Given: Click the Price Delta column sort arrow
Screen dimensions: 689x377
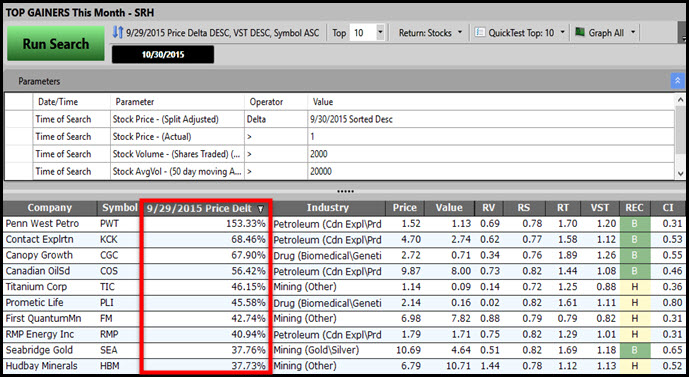Looking at the screenshot, I should 261,209.
